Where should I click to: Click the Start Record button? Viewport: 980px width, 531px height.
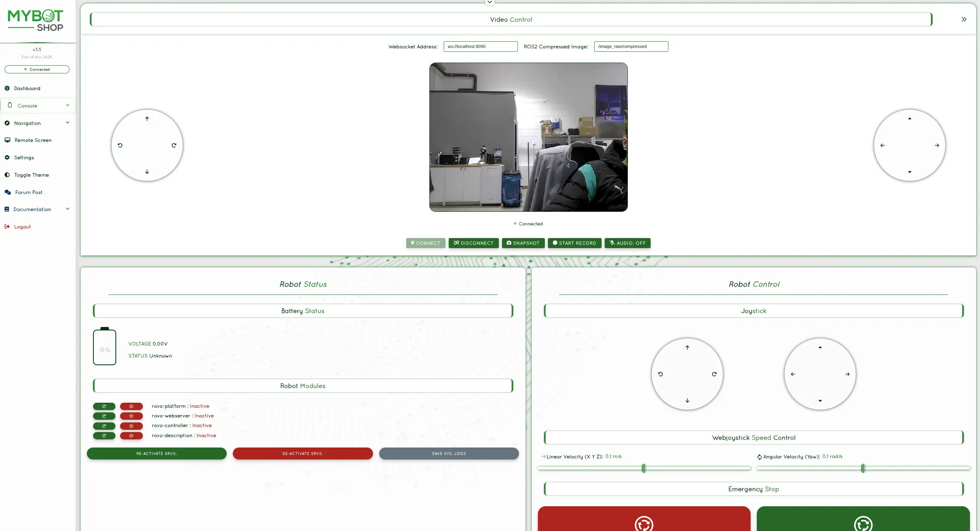574,243
